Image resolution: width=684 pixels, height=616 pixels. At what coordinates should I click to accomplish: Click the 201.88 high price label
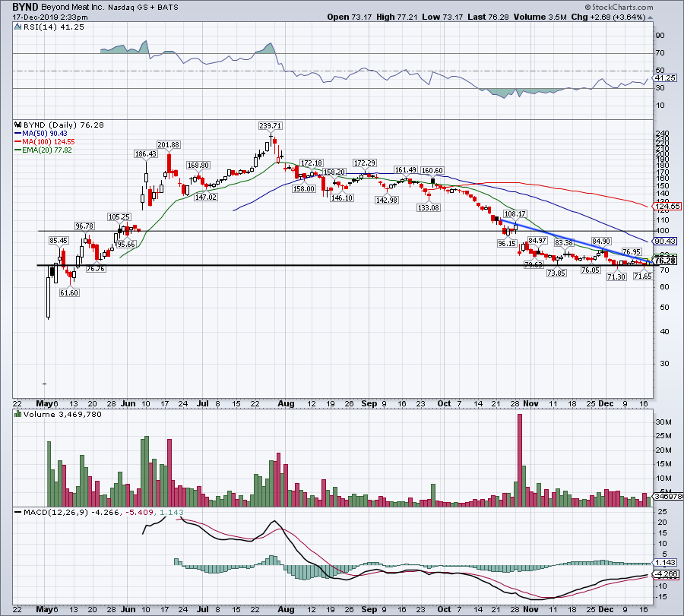pyautogui.click(x=169, y=145)
